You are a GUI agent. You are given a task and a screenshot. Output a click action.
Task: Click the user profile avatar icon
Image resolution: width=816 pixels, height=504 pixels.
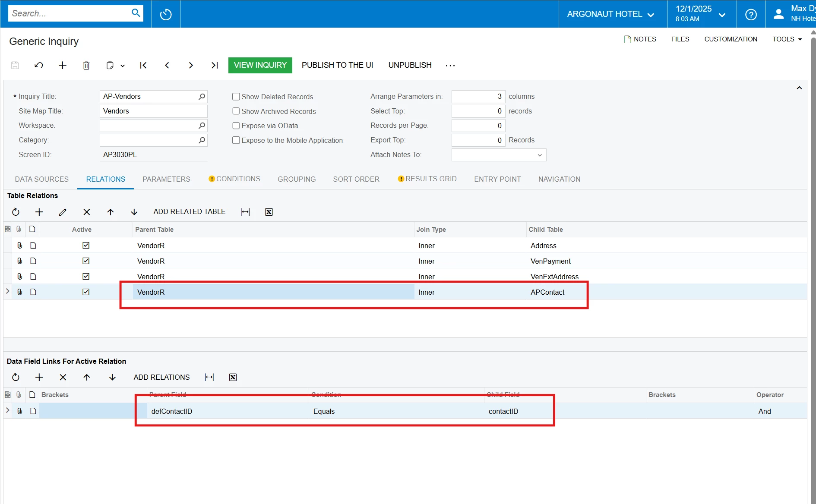[x=778, y=14]
